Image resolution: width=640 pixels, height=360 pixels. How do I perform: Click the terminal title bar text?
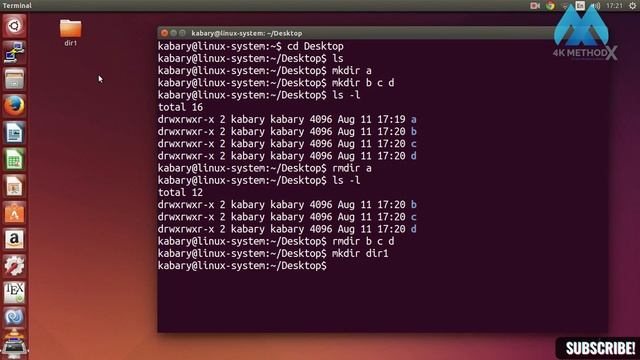(x=247, y=33)
